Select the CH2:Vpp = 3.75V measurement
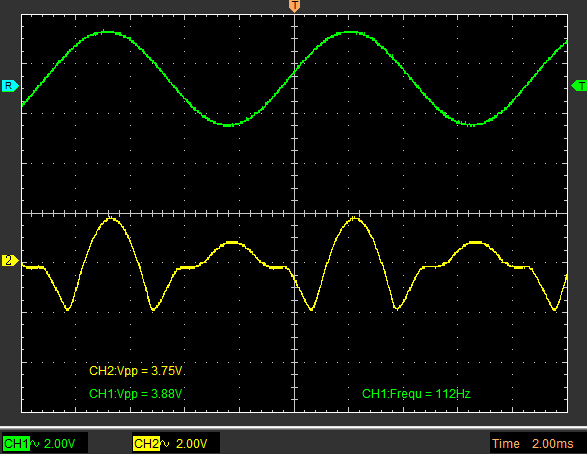 pos(136,371)
